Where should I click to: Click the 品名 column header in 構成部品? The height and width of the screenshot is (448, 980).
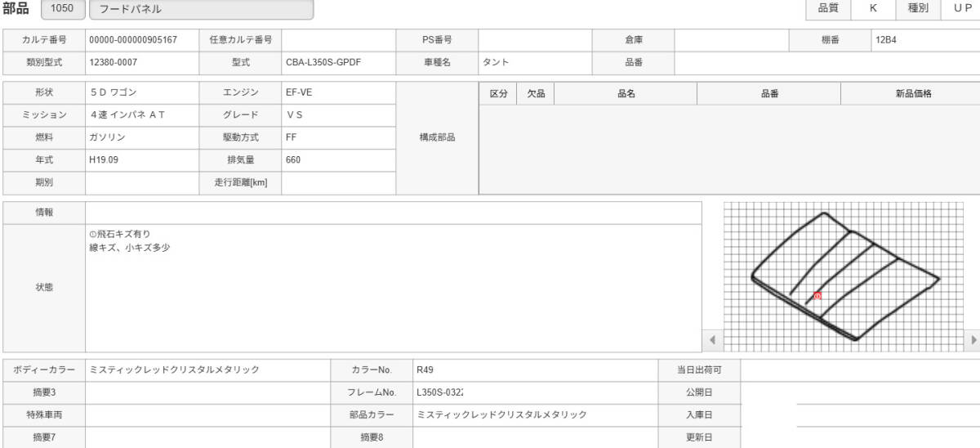(626, 94)
